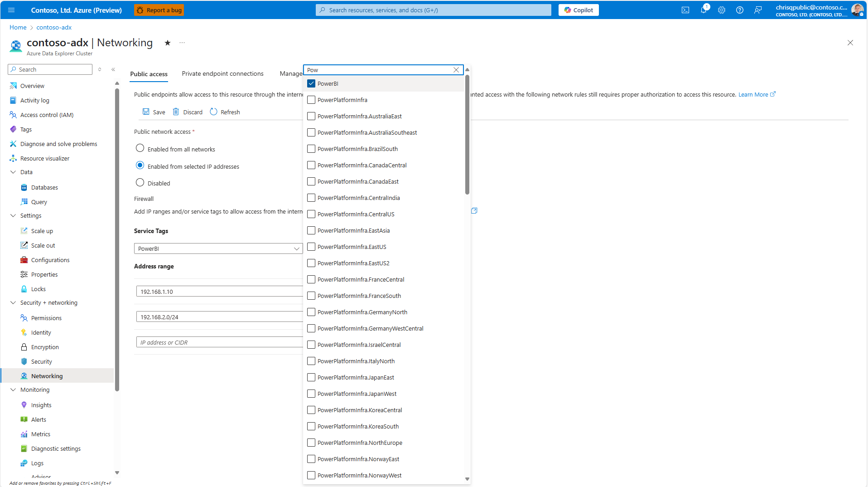Open the Azure portal hamburger menu

pyautogui.click(x=11, y=10)
